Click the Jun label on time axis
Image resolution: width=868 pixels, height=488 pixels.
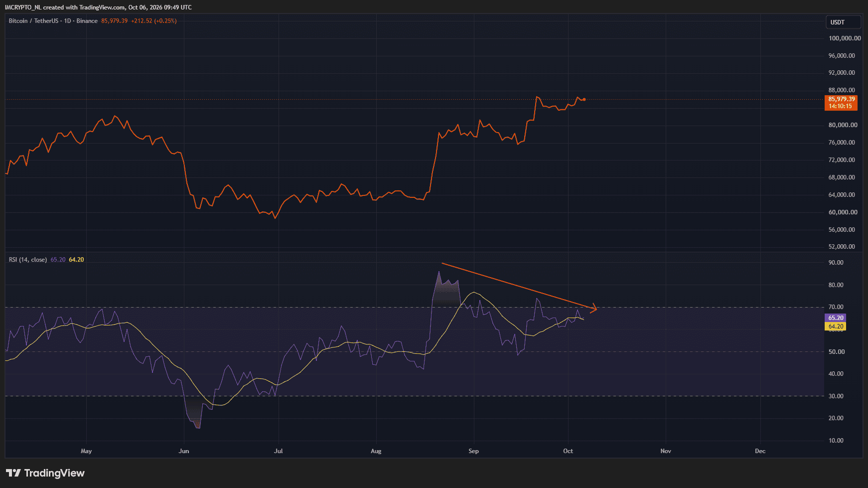184,451
